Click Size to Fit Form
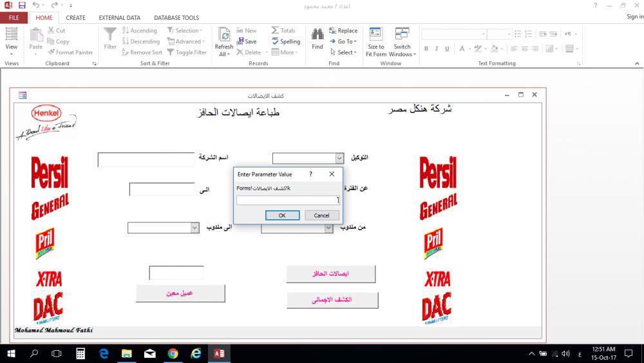 coord(376,42)
